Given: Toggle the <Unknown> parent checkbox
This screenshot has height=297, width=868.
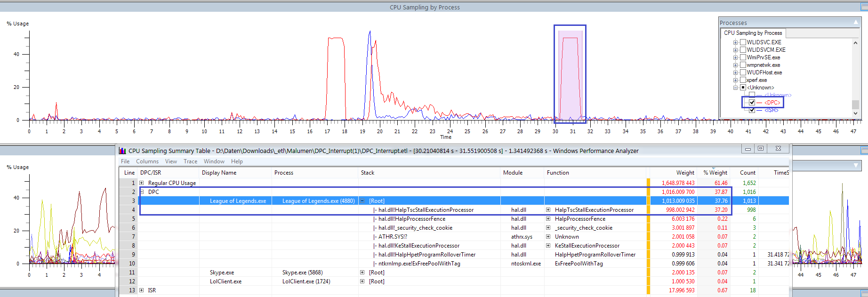Looking at the screenshot, I should tap(743, 87).
